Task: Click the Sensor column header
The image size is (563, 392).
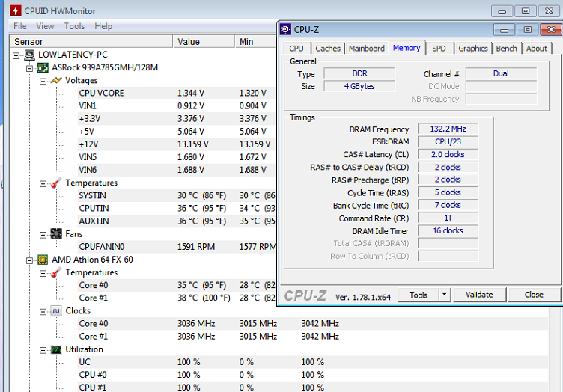Action: (91, 42)
